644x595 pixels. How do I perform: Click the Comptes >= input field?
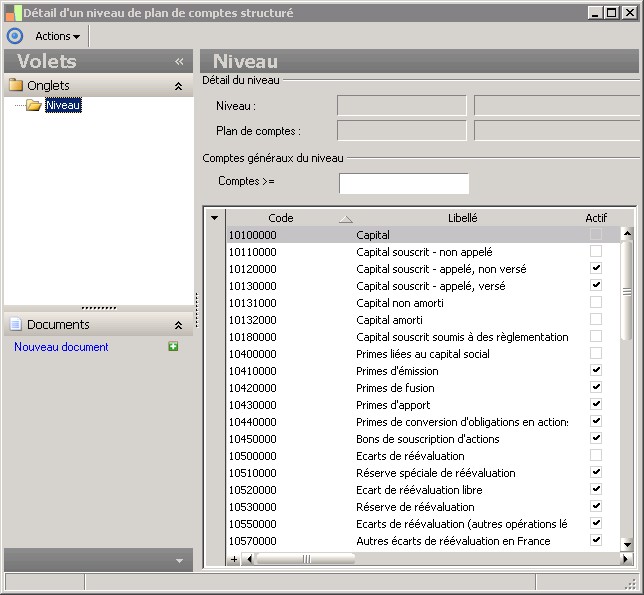403,183
